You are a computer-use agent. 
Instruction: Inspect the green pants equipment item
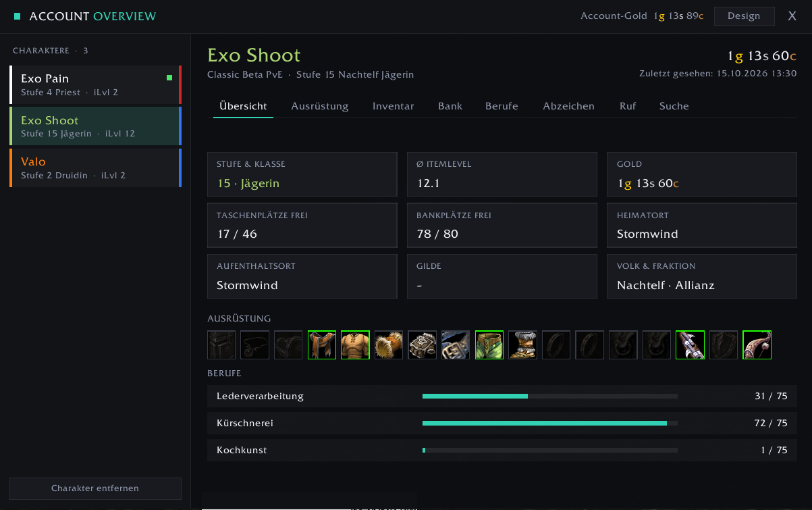(489, 345)
